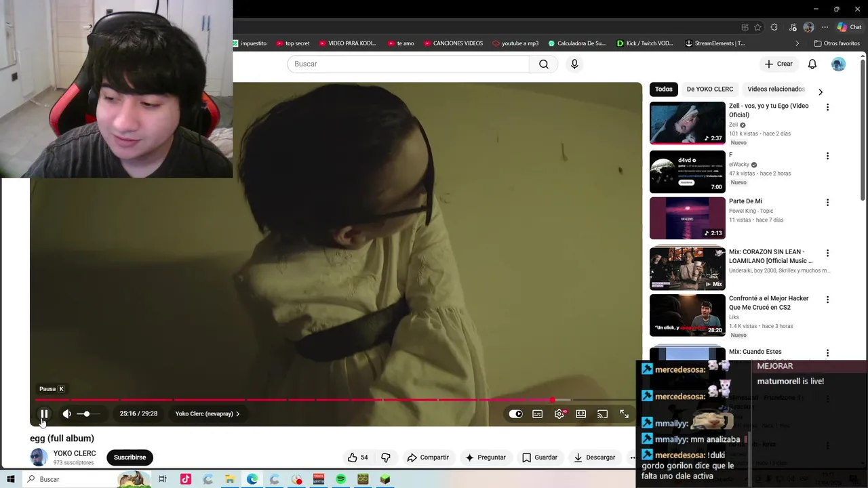Click the YouTube search magnifier button
Viewport: 868px width, 488px height.
(x=544, y=64)
